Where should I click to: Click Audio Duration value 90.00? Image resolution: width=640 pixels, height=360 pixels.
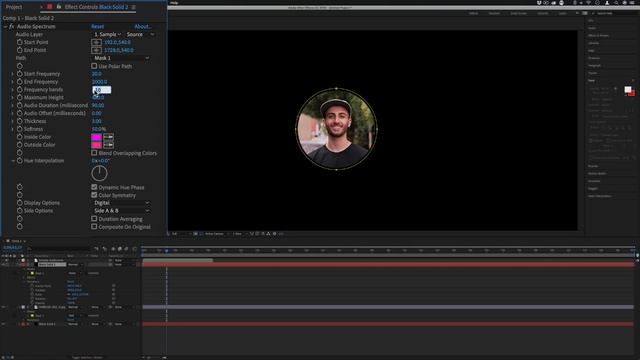(x=98, y=105)
